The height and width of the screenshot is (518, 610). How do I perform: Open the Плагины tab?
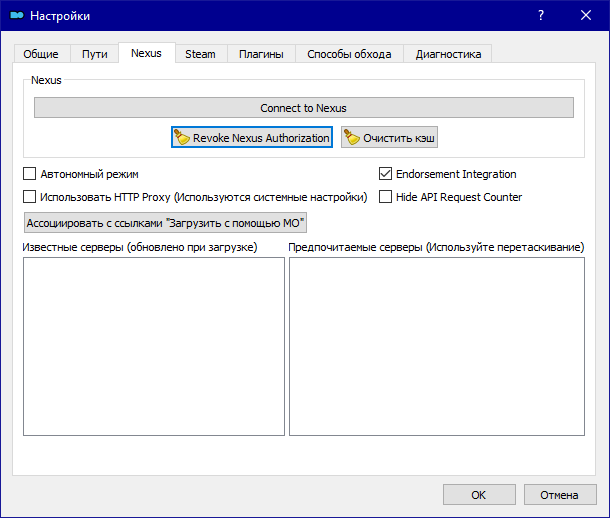click(x=261, y=54)
